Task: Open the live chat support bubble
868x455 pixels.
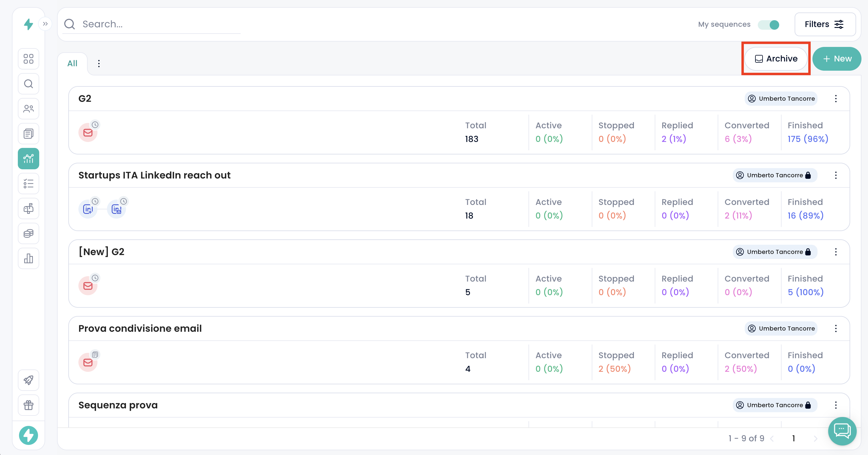Action: (842, 431)
